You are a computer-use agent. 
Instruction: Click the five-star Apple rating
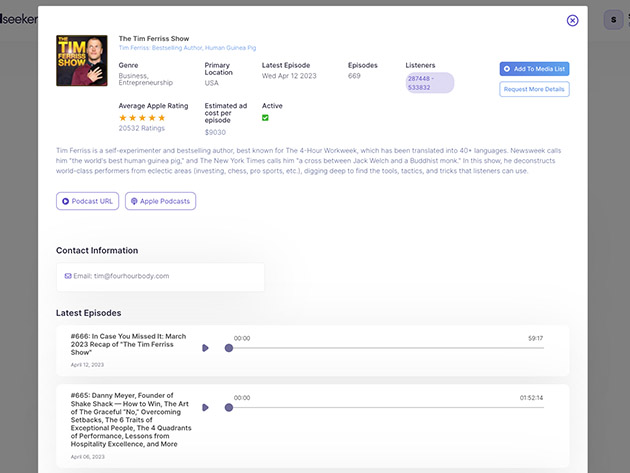pyautogui.click(x=142, y=118)
